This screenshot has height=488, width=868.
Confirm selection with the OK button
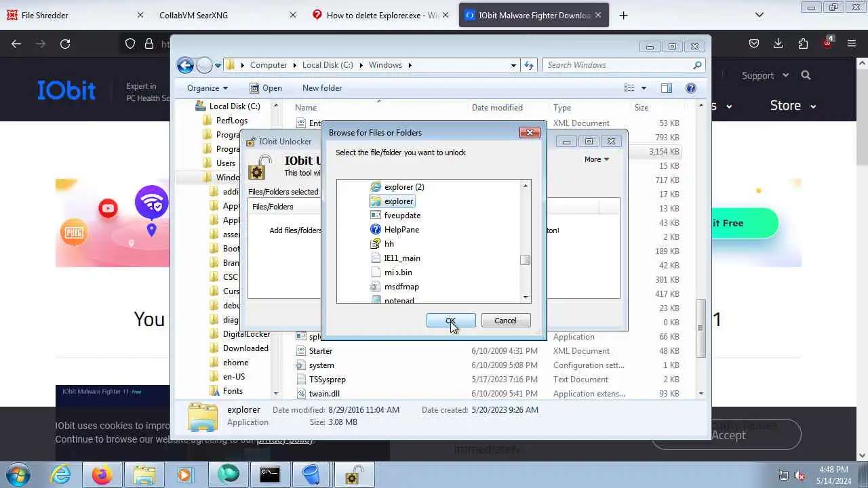[x=451, y=321]
